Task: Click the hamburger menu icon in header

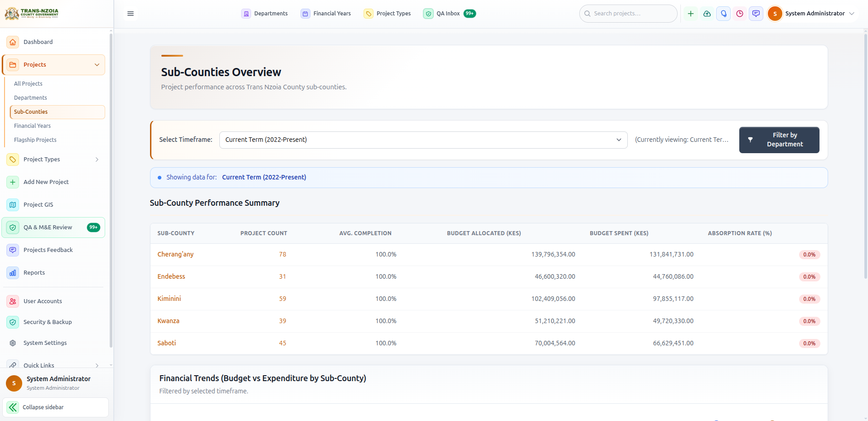Action: click(x=131, y=14)
